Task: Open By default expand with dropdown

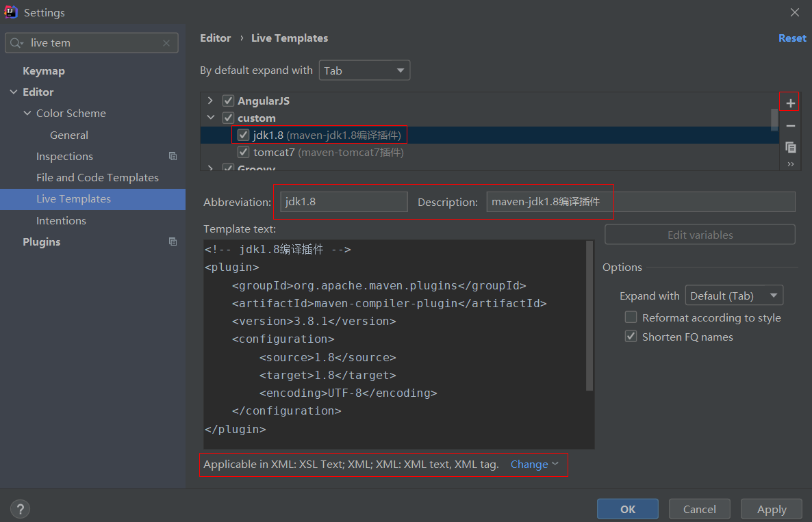Action: [364, 70]
